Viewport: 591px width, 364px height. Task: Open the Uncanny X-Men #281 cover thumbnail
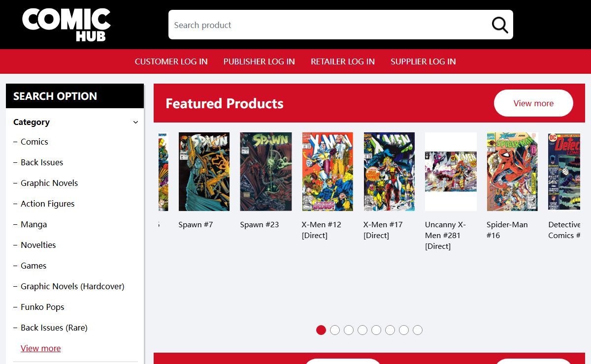(x=451, y=172)
